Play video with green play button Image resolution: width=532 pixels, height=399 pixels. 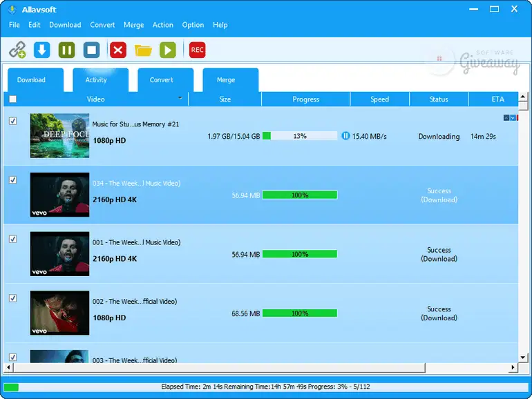pyautogui.click(x=168, y=50)
